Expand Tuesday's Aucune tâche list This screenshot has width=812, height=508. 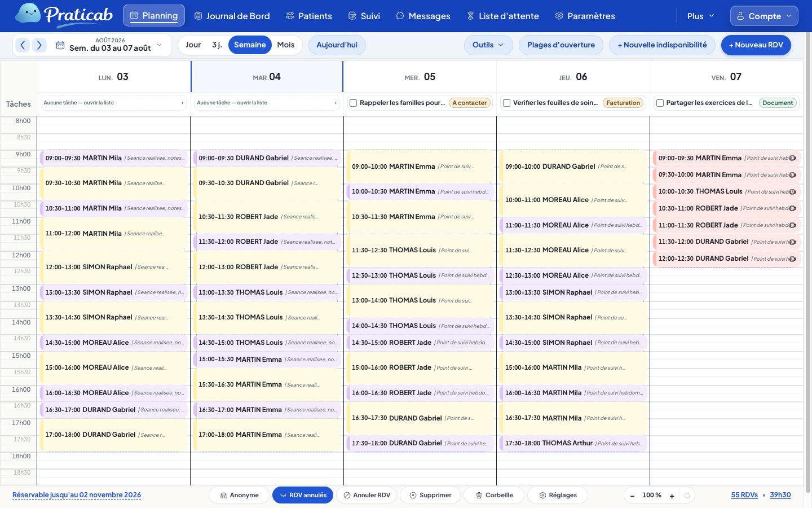267,103
